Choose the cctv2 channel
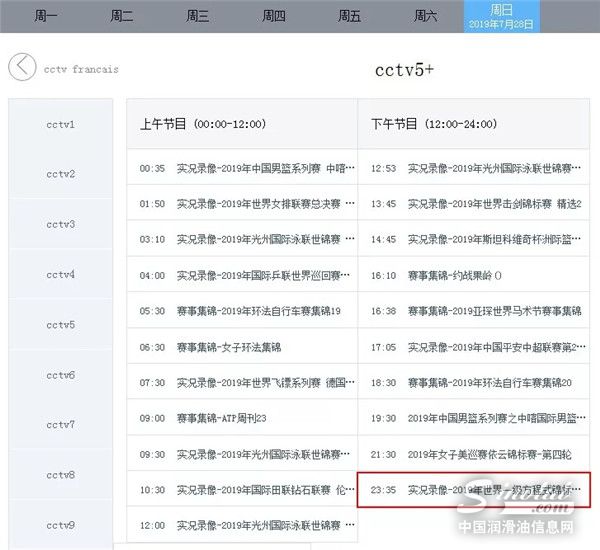Screen dimensions: 600x550 pos(61,175)
